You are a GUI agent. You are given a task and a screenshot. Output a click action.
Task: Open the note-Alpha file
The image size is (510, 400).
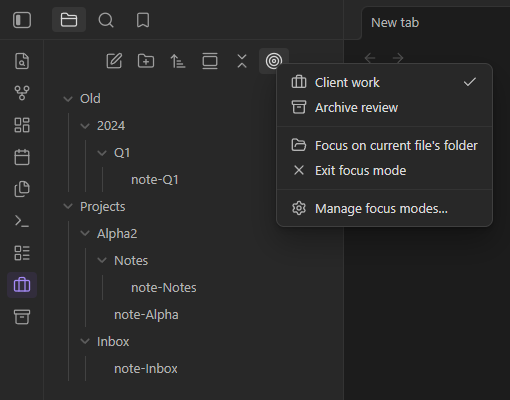pos(146,315)
